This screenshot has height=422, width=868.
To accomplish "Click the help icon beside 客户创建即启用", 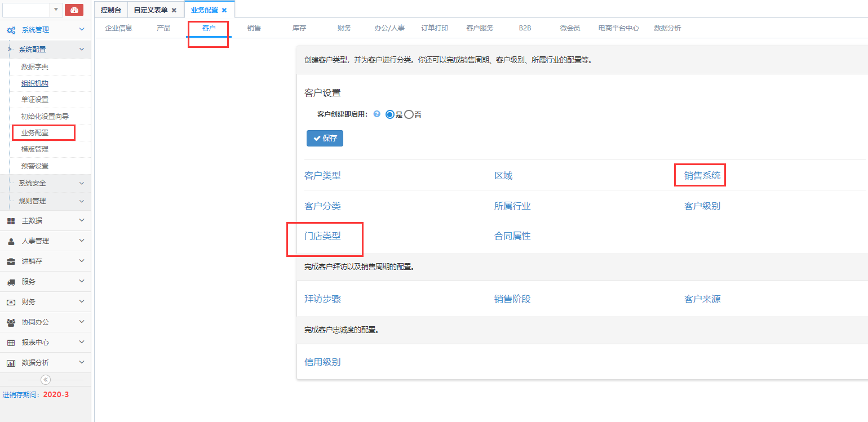I will [377, 114].
